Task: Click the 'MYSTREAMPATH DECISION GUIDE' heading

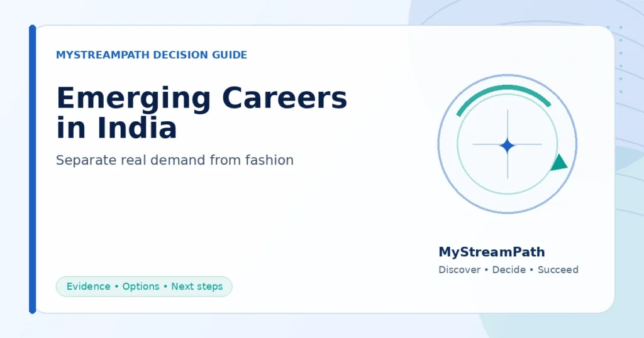Action: point(152,55)
